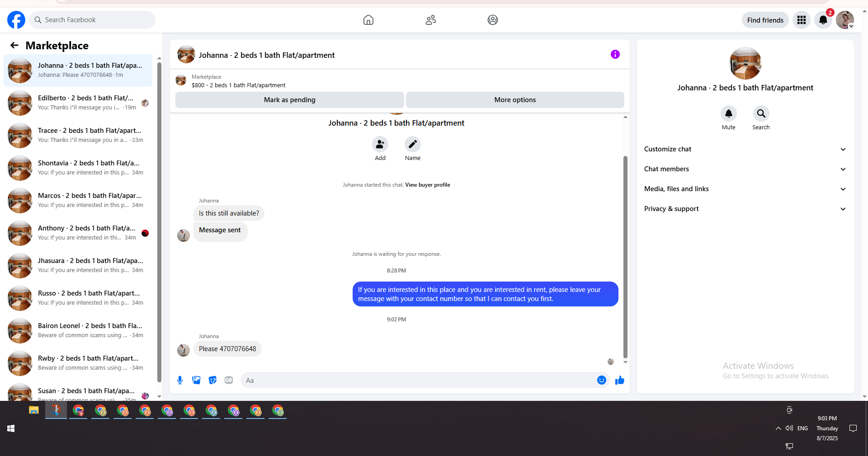Open the Shontavia conversation
The image size is (868, 456).
tap(78, 168)
